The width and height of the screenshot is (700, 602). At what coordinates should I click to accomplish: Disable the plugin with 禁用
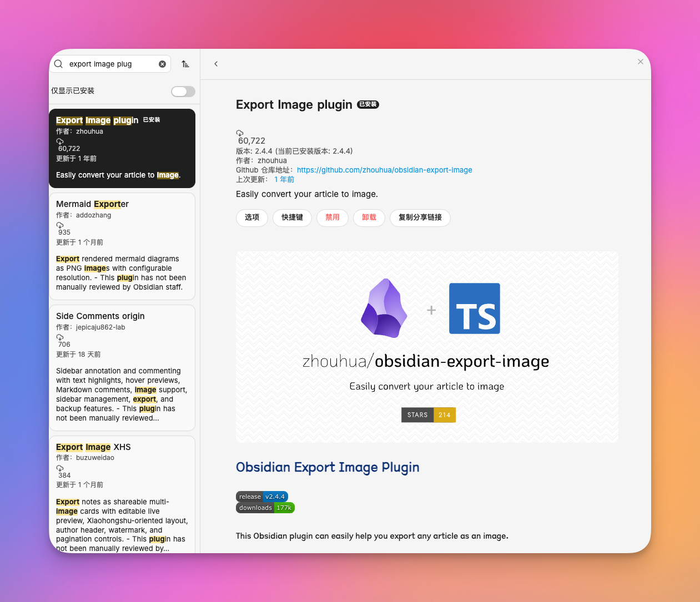point(333,217)
